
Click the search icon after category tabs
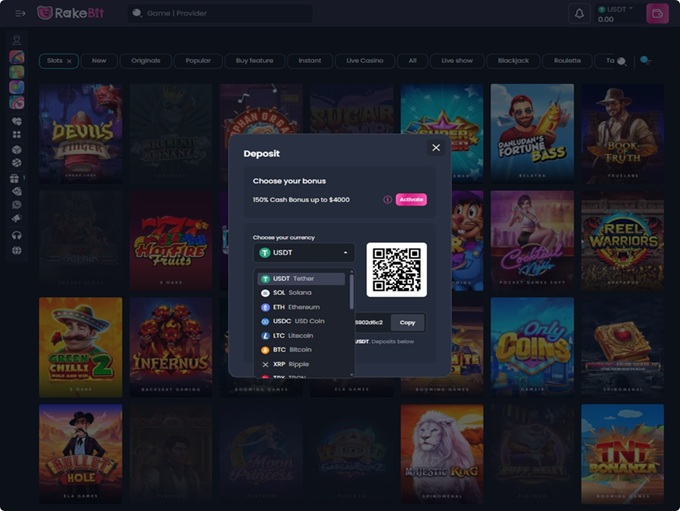[621, 61]
